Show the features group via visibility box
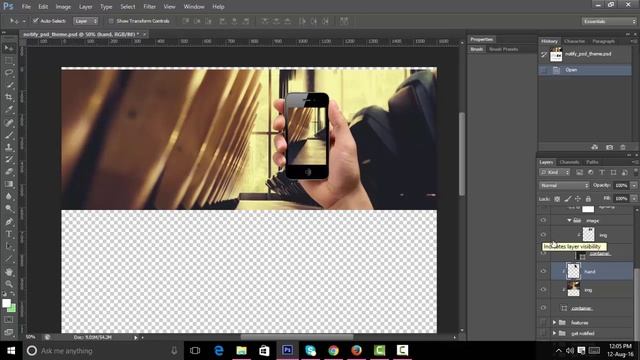The height and width of the screenshot is (360, 640). 543,322
